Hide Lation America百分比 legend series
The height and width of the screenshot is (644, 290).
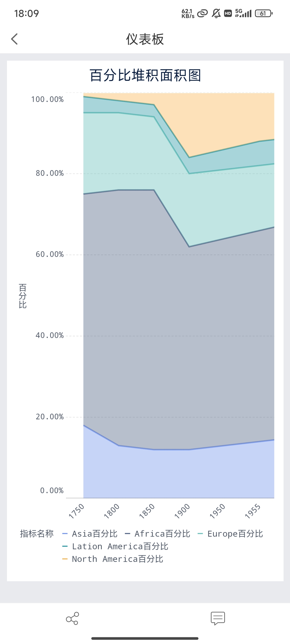tap(115, 546)
